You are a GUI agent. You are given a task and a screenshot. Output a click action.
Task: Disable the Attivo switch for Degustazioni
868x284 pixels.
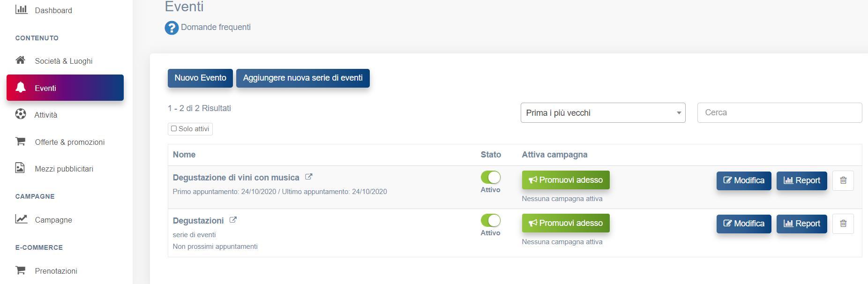(491, 220)
